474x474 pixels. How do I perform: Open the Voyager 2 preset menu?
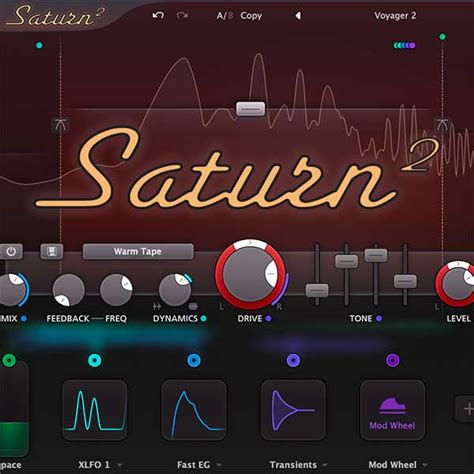pyautogui.click(x=395, y=16)
